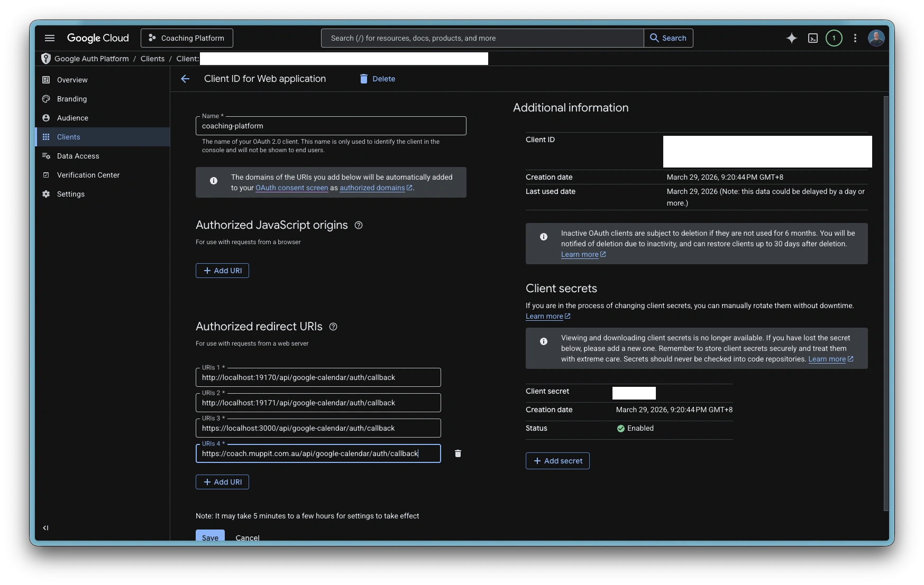Open the OAuth consent screen link
The height and width of the screenshot is (585, 924).
pos(291,188)
